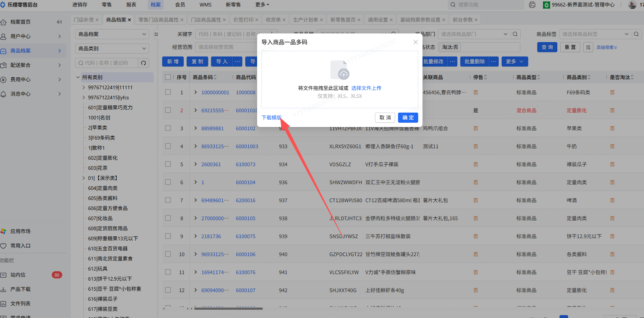The width and height of the screenshot is (644, 318).
Task: Check the checkbox for row 10
Action: click(168, 254)
